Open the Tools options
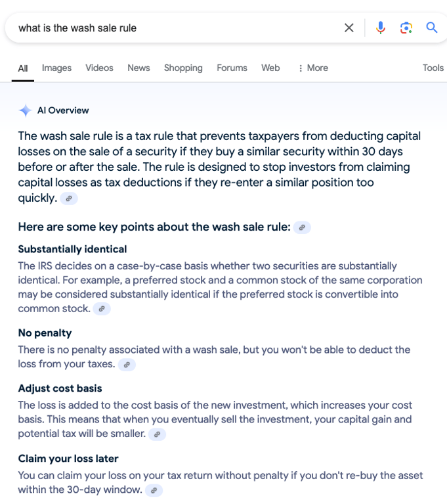This screenshot has height=504, width=447. click(x=433, y=68)
